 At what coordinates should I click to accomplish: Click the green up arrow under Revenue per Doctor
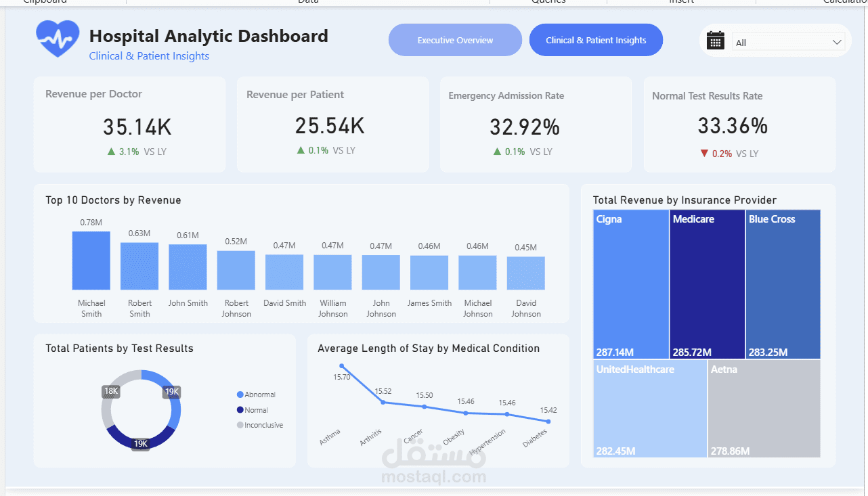(x=111, y=152)
